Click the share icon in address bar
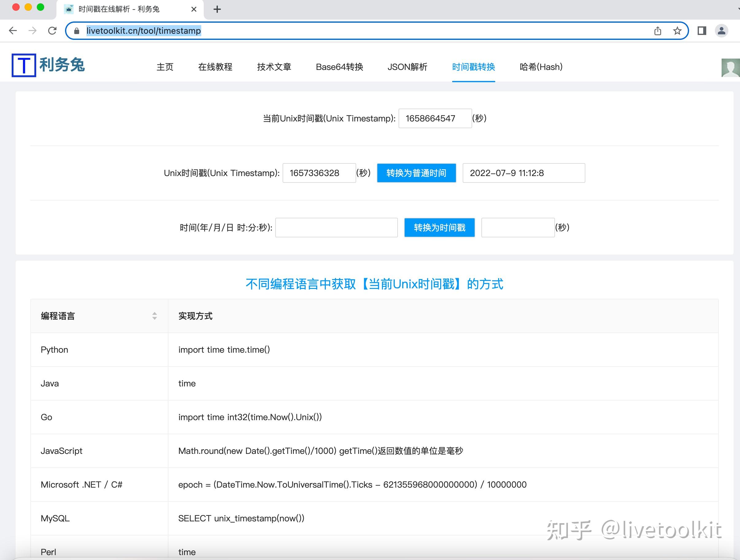 point(658,31)
